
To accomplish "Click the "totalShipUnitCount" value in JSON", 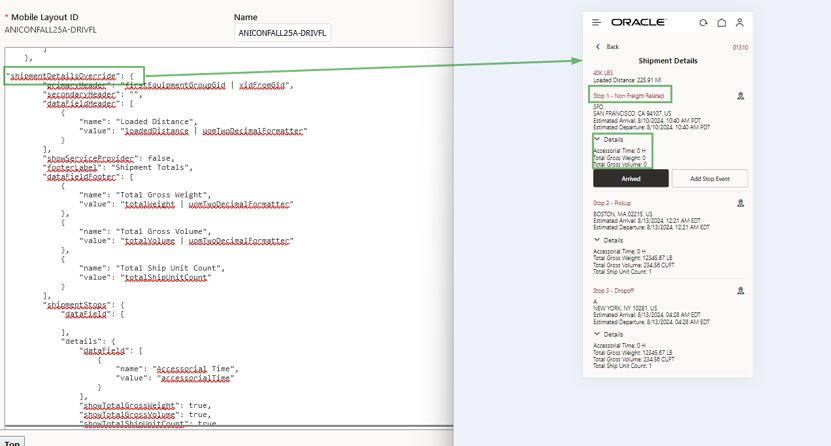I will pos(166,277).
